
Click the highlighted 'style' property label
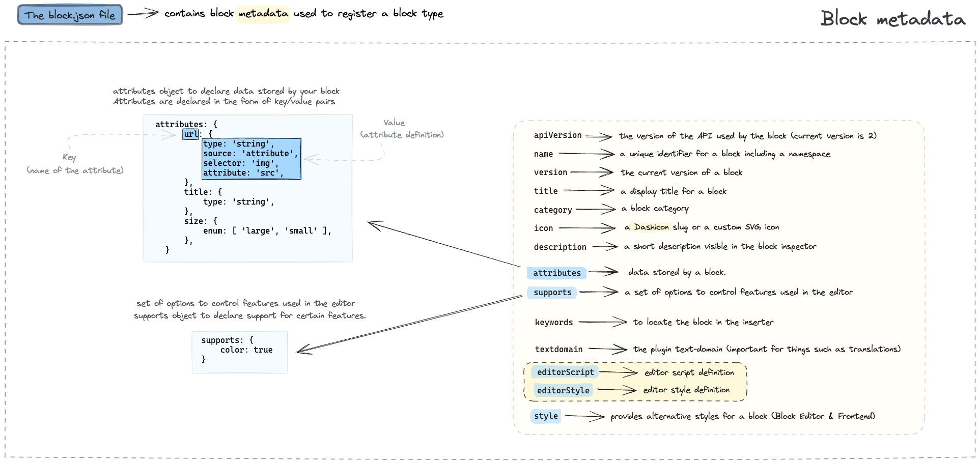tap(546, 416)
